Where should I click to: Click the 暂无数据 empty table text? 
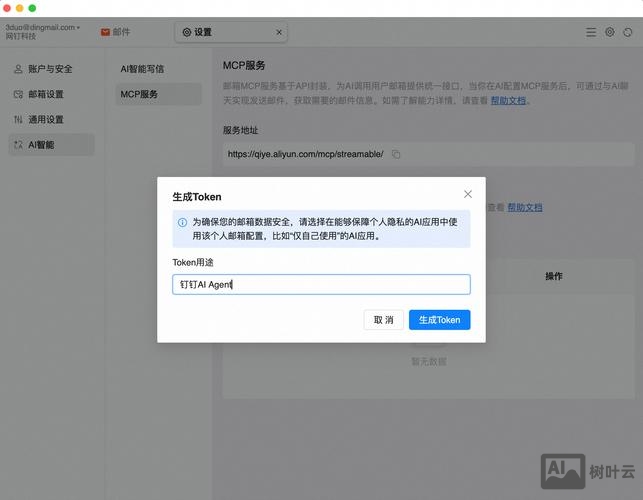coord(429,361)
